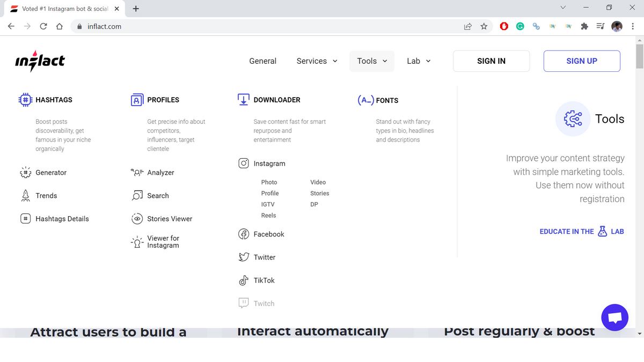
Task: Open the browser Extensions puzzle icon
Action: [x=584, y=26]
